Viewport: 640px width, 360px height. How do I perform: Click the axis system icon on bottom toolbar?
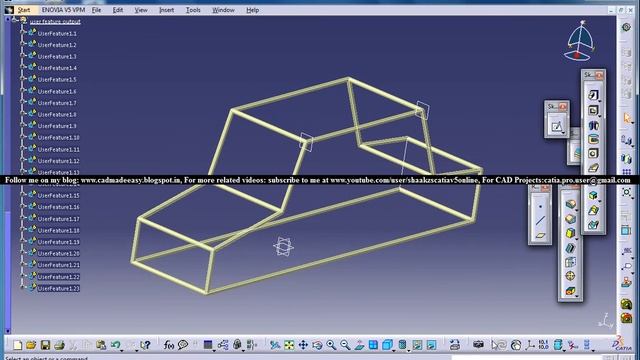(530, 345)
